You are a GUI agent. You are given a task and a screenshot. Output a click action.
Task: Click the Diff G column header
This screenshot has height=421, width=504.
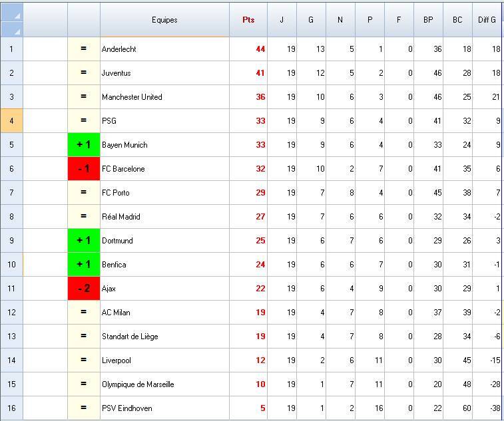tap(487, 20)
